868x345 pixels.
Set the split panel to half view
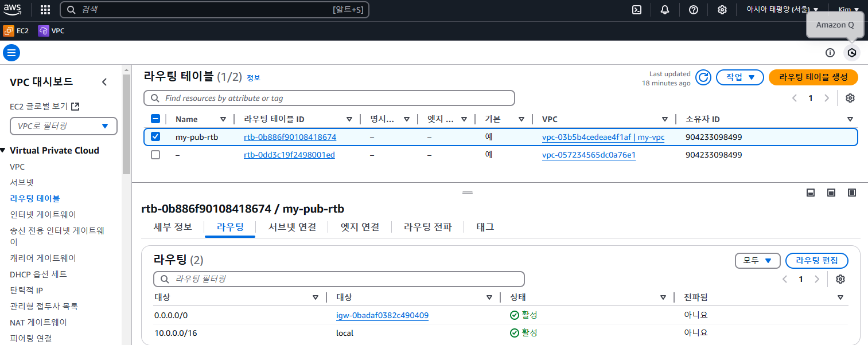coord(831,192)
